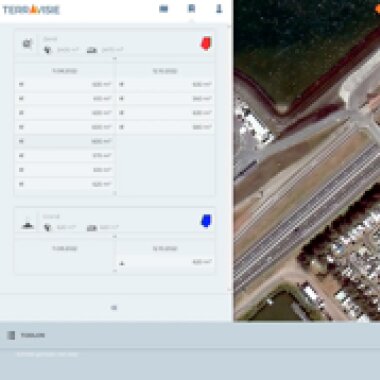Select the highlighted fifth row in the first card's left column
380x380 pixels.
pos(65,141)
